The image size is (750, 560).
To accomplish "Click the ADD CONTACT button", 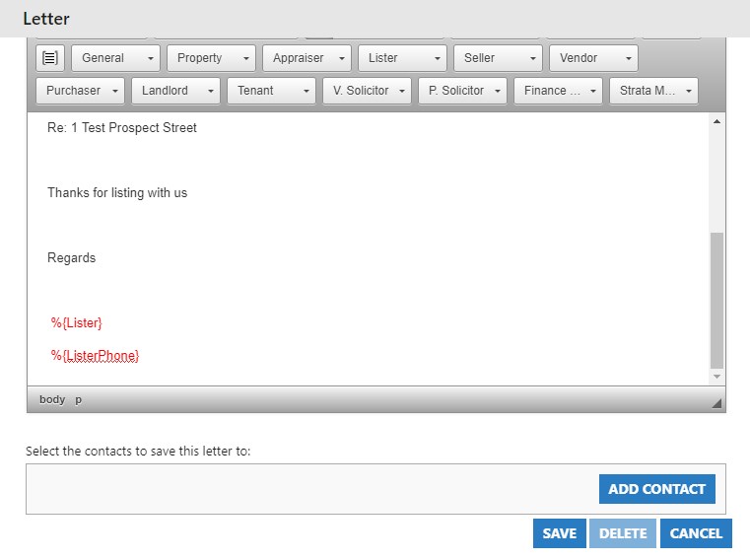I will point(656,489).
